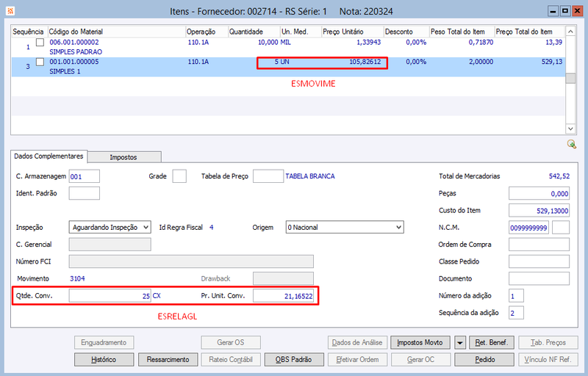The image size is (588, 376).
Task: Click the TABELA BRANCA text
Action: click(310, 176)
